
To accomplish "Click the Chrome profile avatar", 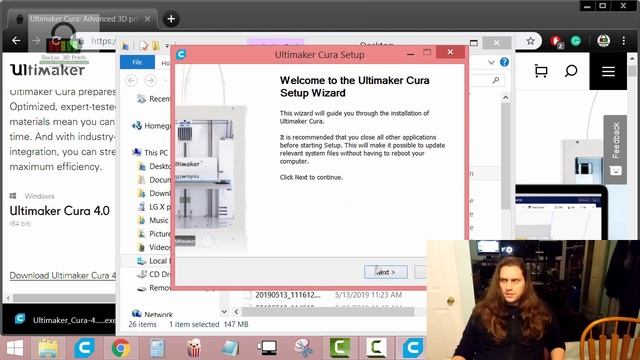I will click(604, 41).
